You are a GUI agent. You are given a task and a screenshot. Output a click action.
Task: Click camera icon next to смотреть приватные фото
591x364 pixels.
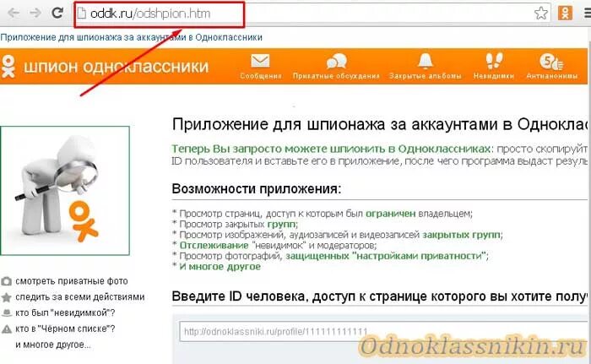pyautogui.click(x=6, y=281)
